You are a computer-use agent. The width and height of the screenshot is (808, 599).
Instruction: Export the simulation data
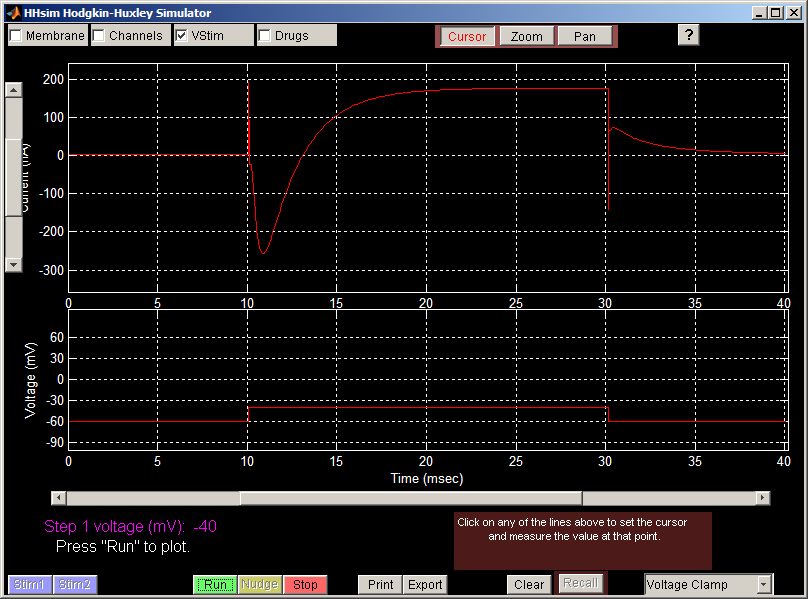425,585
